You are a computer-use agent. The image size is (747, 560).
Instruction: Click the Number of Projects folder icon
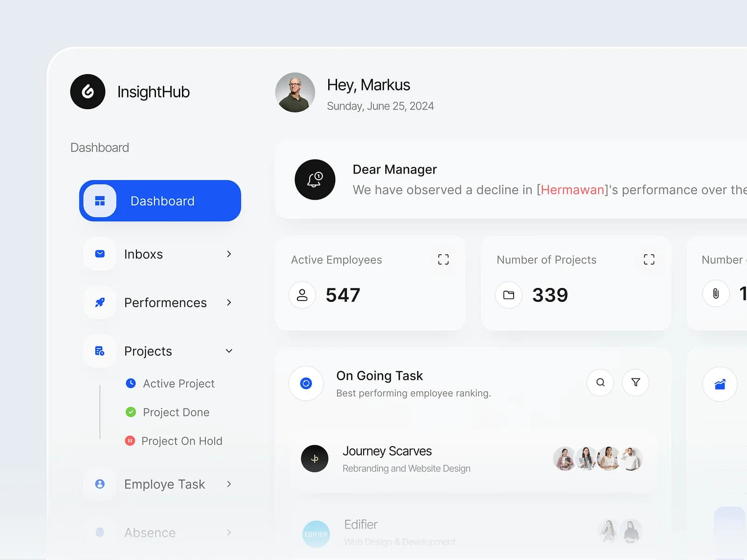click(509, 295)
